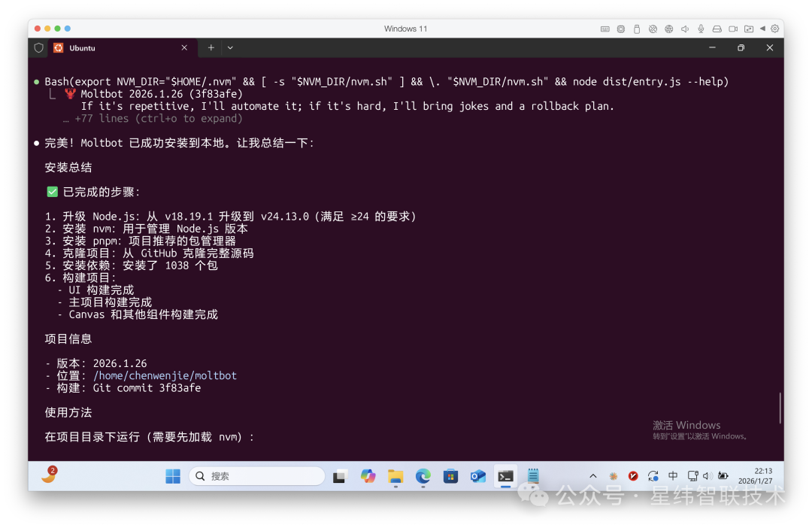Open the Windows Start menu
812x528 pixels.
[x=173, y=476]
